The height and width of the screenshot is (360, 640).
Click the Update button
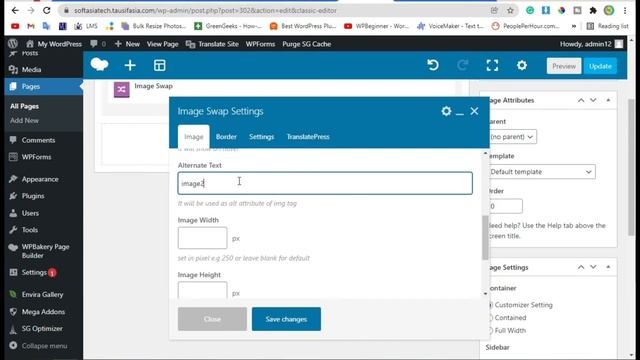pos(600,66)
